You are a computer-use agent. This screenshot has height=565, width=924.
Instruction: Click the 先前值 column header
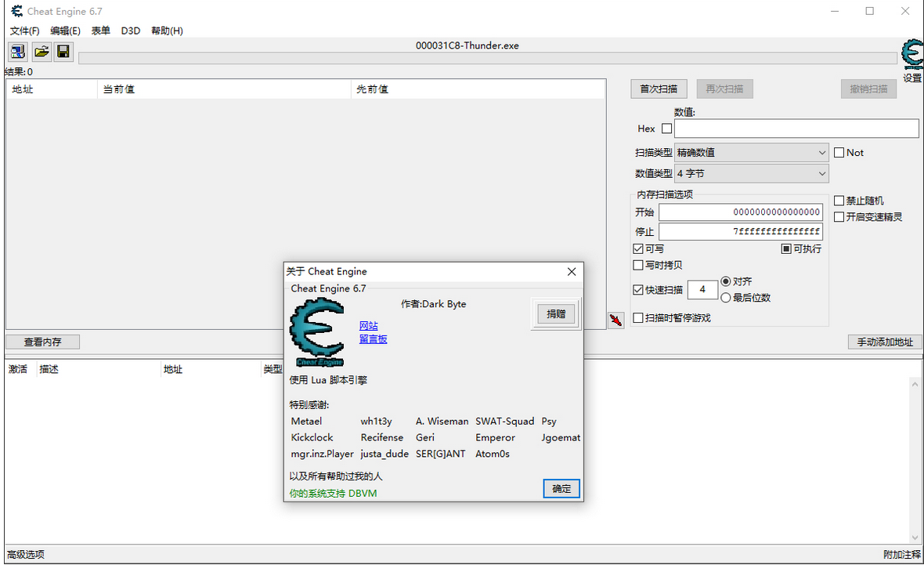[x=478, y=89]
